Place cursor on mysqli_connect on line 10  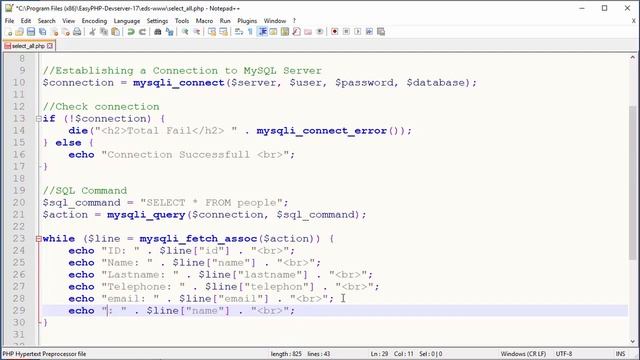(179, 83)
